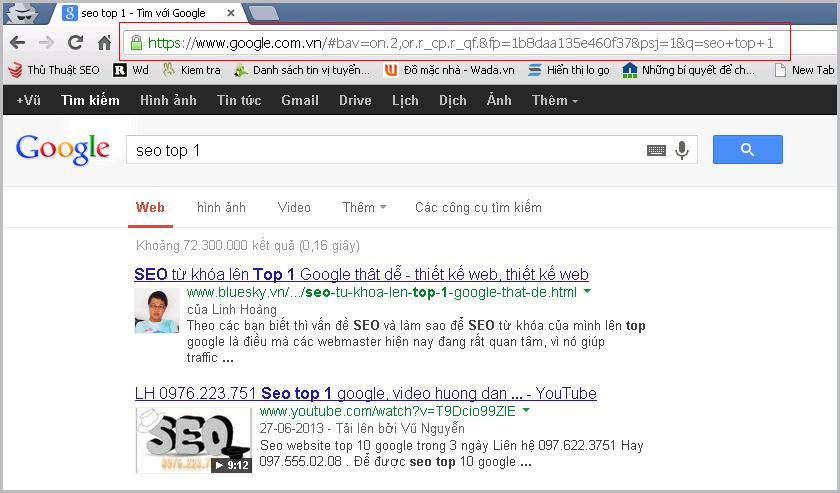
Task: Open 'SEO từ khóa lên Top 1 Google' result
Action: coord(362,274)
